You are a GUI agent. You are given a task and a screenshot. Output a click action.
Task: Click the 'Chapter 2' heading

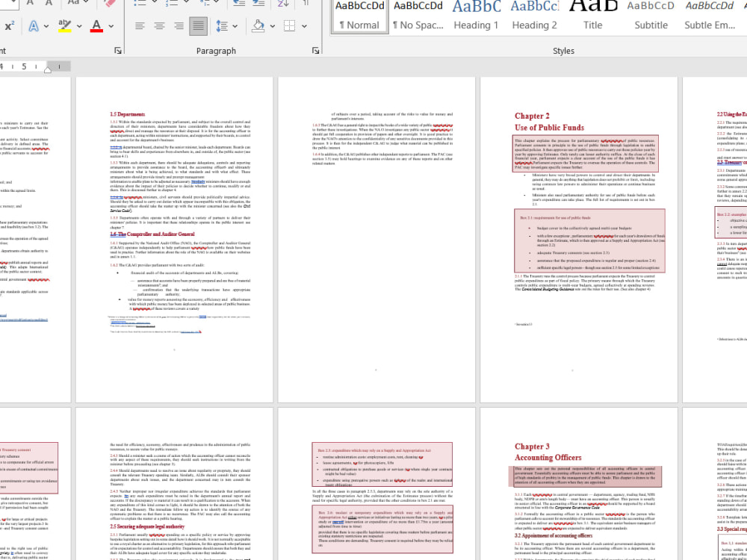click(532, 116)
